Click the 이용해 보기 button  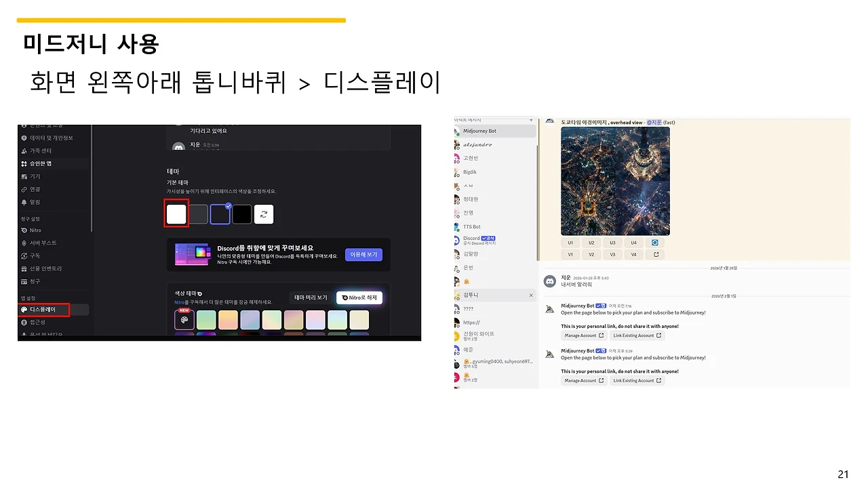(x=363, y=254)
